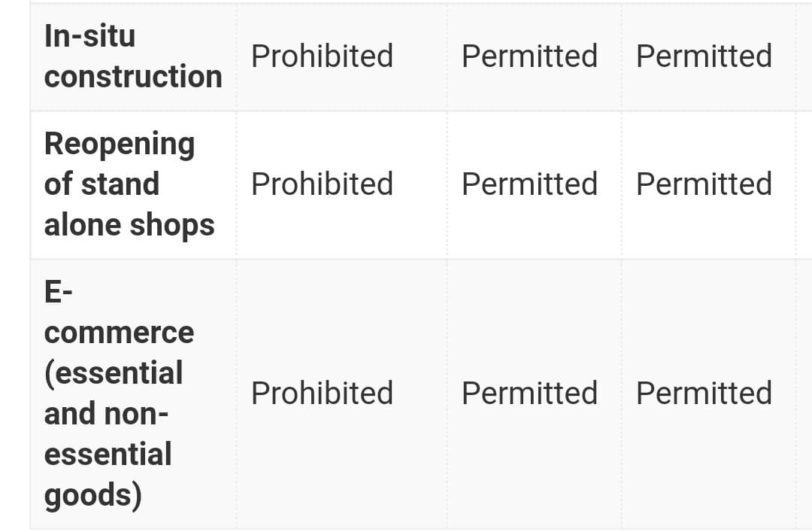Select 'Prohibited' in stand alone shops row

coord(322,184)
